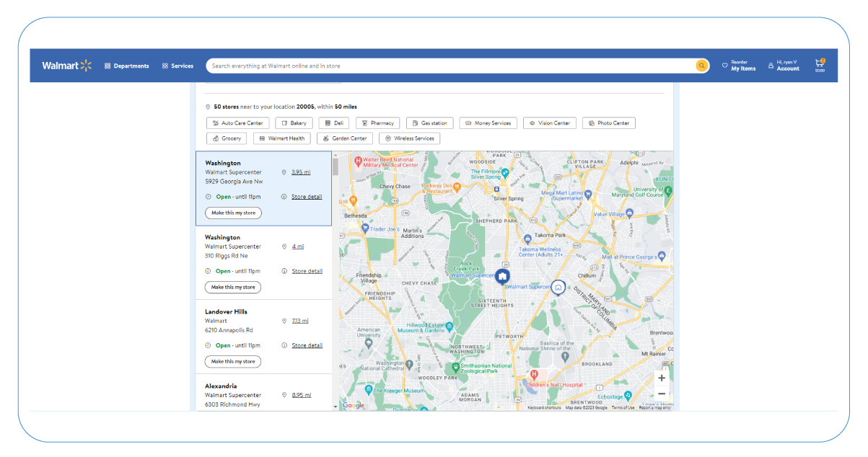Click the Google logo on map
This screenshot has height=457, width=868.
[x=354, y=405]
